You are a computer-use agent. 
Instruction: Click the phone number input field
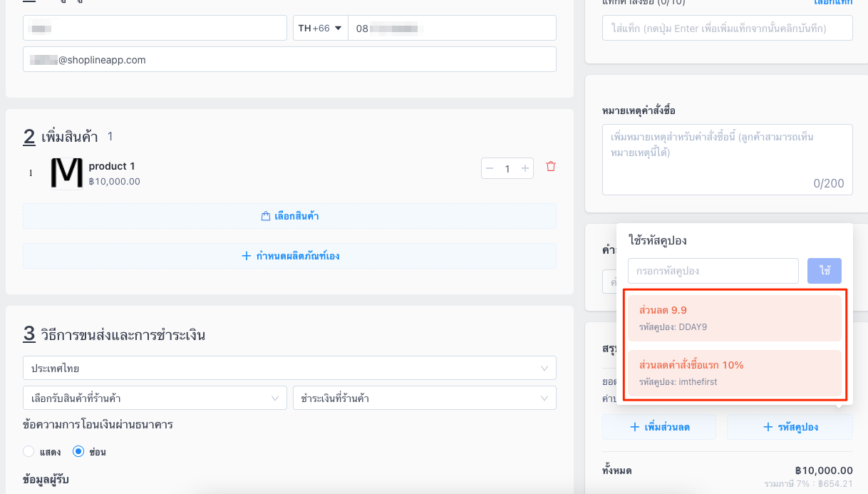(x=452, y=29)
